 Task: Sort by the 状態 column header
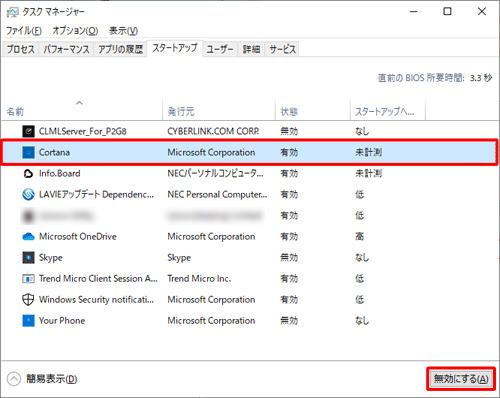click(313, 111)
